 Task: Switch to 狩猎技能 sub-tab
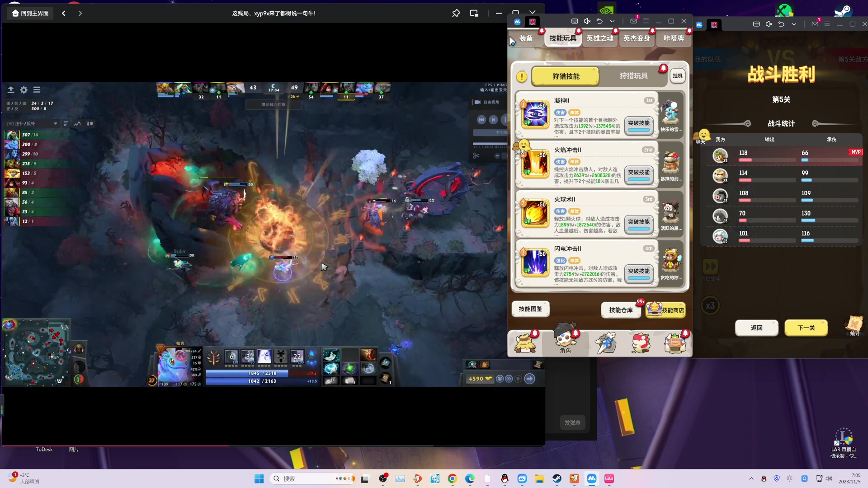(566, 76)
